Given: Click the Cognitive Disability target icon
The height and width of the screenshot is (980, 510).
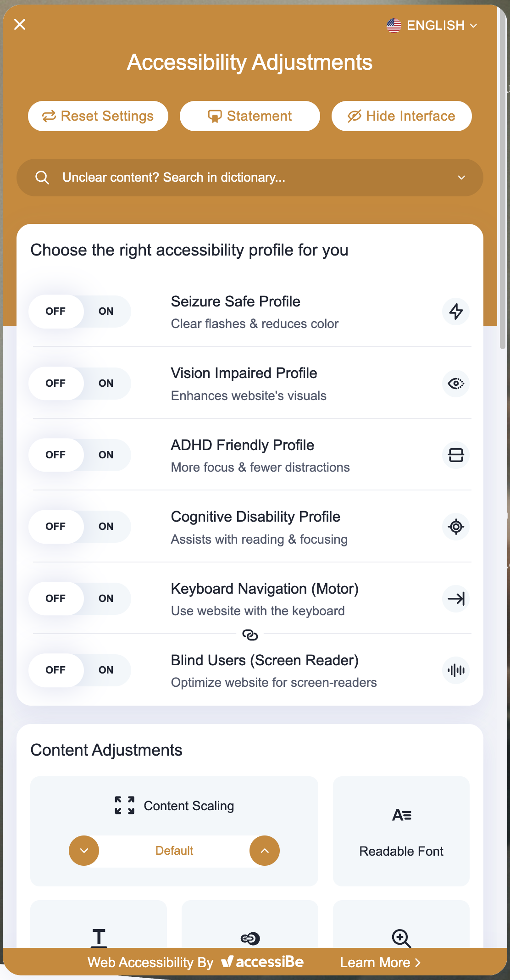Looking at the screenshot, I should coord(456,527).
